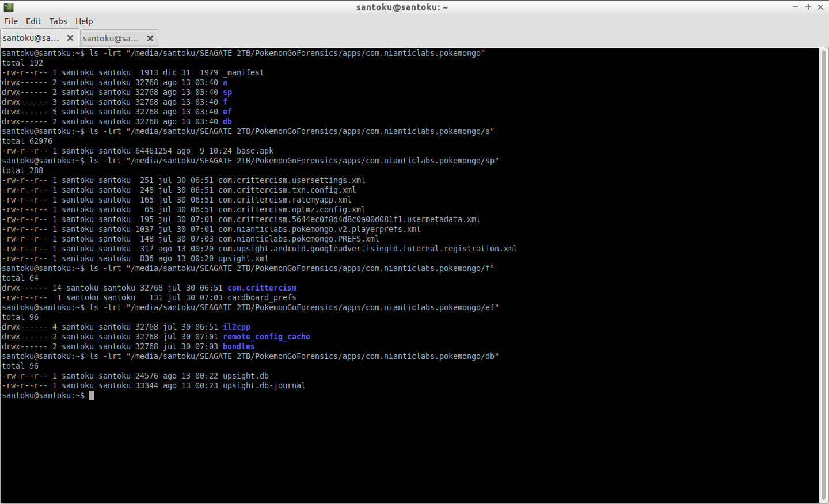The image size is (829, 504).
Task: Click the _manifest file name
Action: coord(244,72)
